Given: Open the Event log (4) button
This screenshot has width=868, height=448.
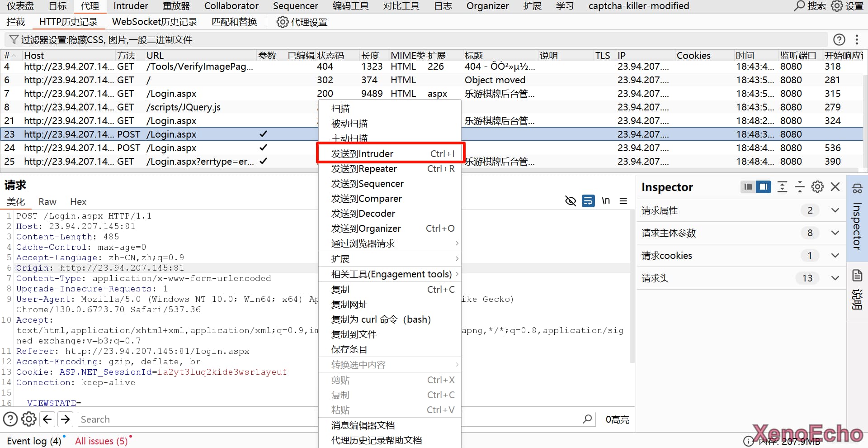Looking at the screenshot, I should (x=34, y=441).
